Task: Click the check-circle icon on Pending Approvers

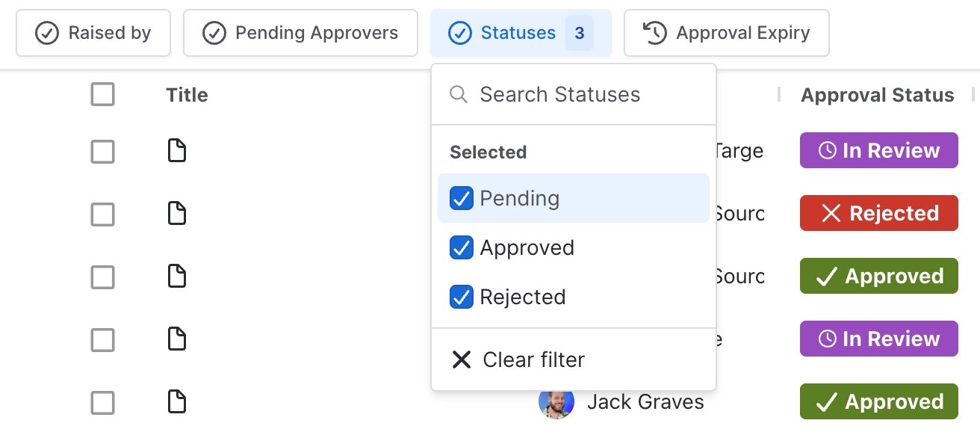Action: coord(214,33)
